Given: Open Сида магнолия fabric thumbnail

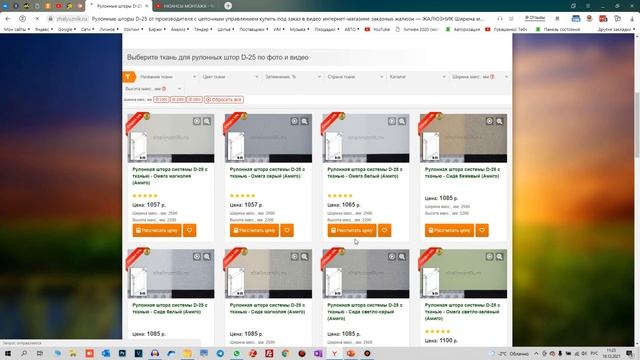Looking at the screenshot, I should 268,273.
